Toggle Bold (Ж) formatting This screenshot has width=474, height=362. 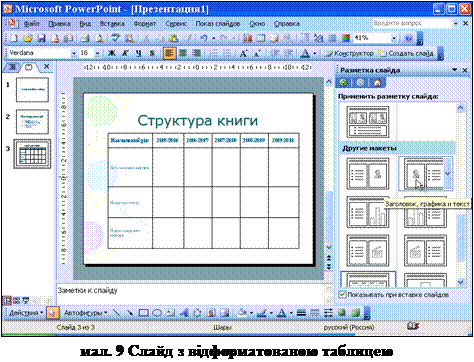112,53
